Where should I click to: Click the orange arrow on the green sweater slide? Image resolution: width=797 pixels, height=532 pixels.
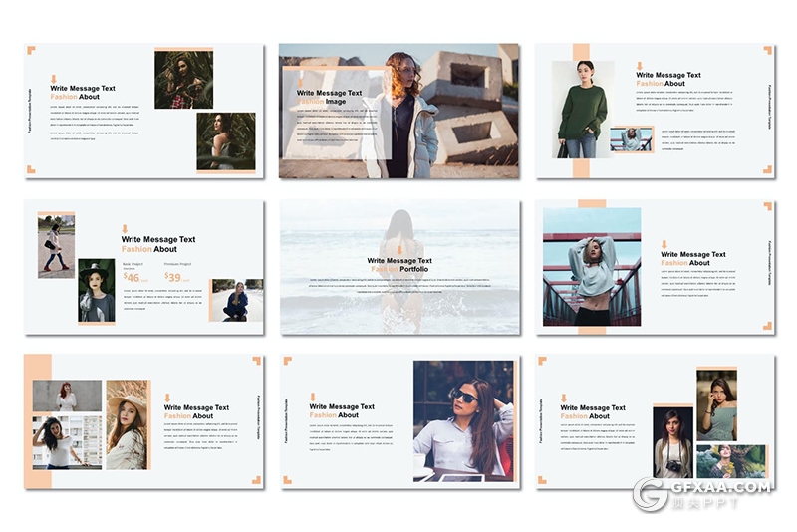tap(639, 65)
